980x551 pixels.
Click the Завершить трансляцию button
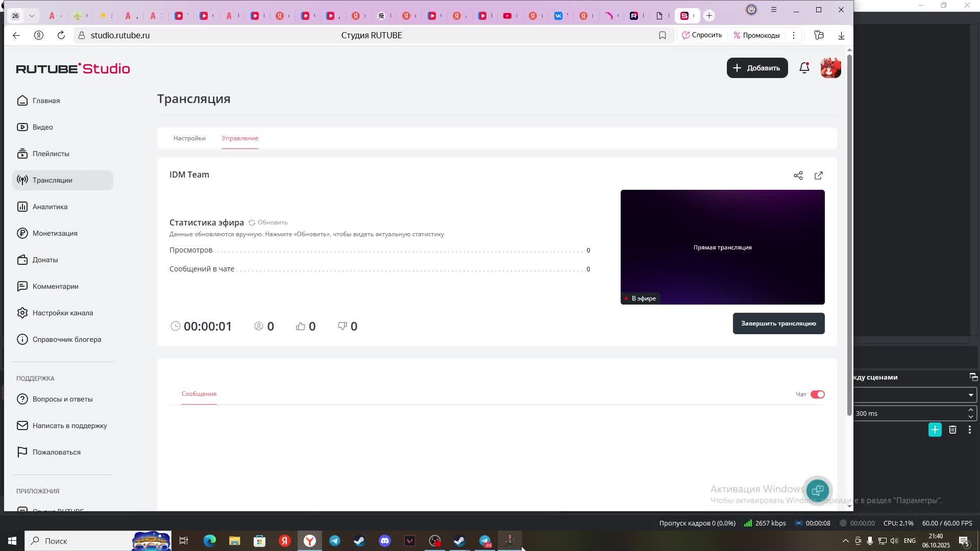pyautogui.click(x=778, y=323)
